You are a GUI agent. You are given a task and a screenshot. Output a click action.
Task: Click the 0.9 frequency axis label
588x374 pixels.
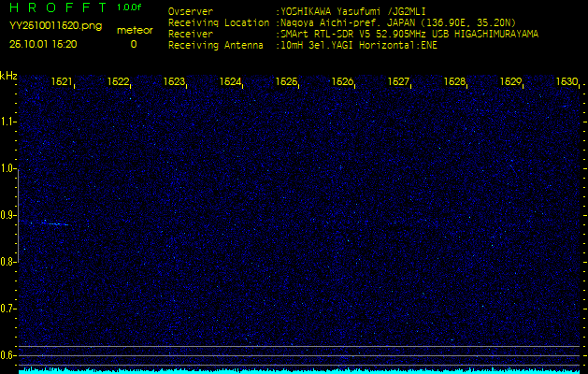tap(8, 215)
